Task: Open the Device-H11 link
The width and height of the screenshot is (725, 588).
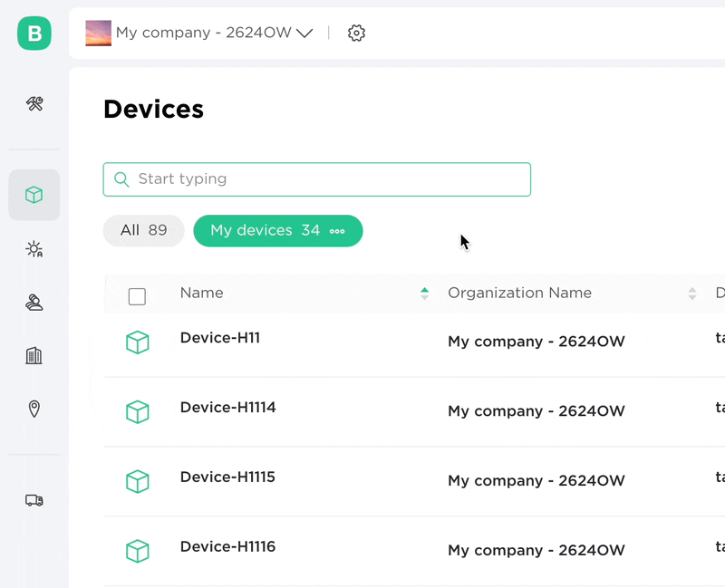Action: click(x=220, y=338)
